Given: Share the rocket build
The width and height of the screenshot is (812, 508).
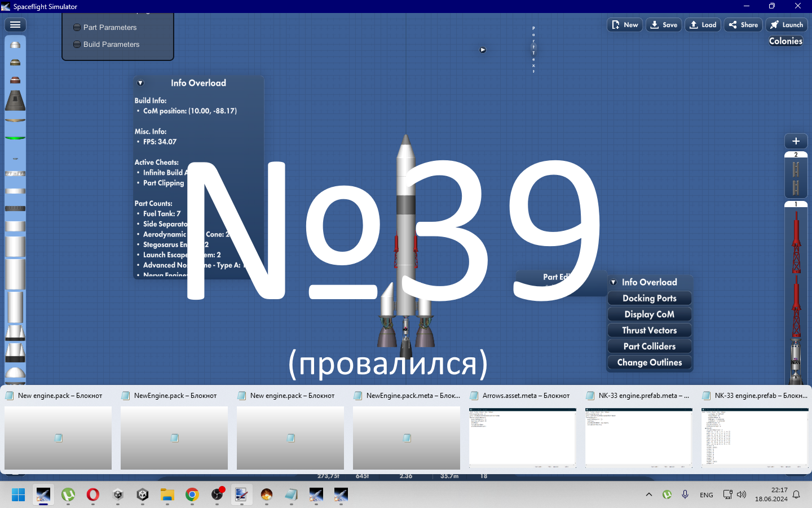Looking at the screenshot, I should 743,25.
